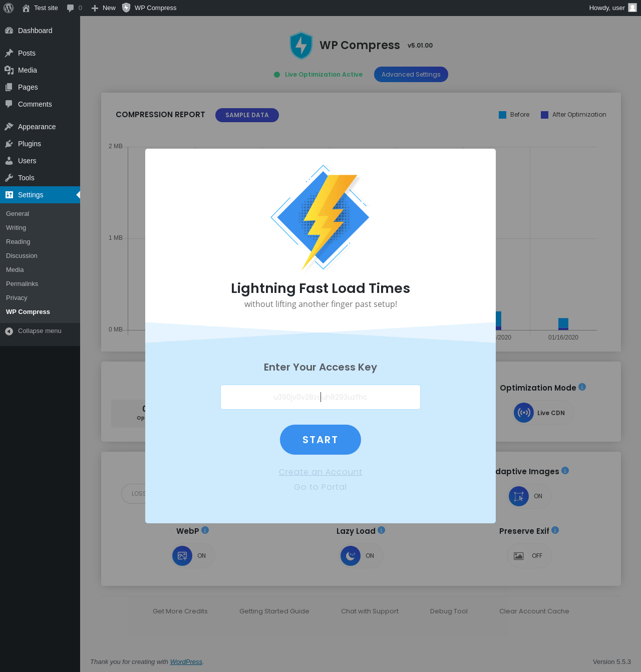The image size is (641, 672).
Task: Click the user avatar in admin bar
Action: [x=632, y=8]
